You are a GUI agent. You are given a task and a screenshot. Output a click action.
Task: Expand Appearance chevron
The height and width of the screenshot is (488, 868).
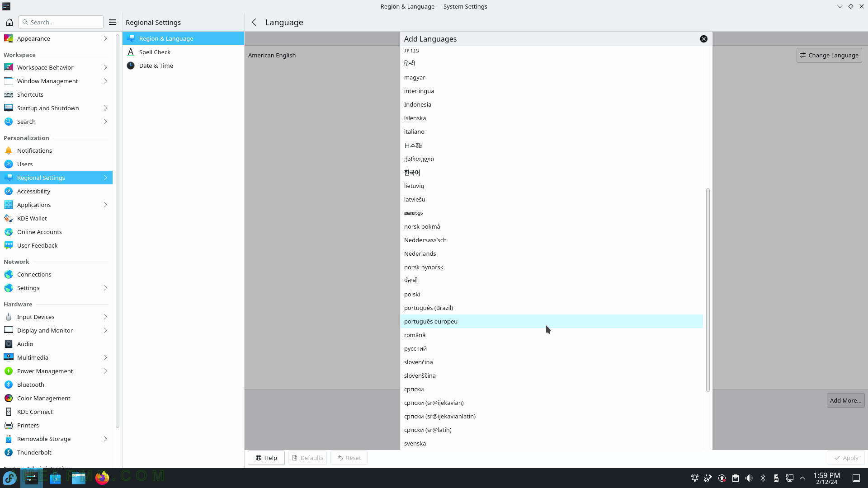[105, 38]
